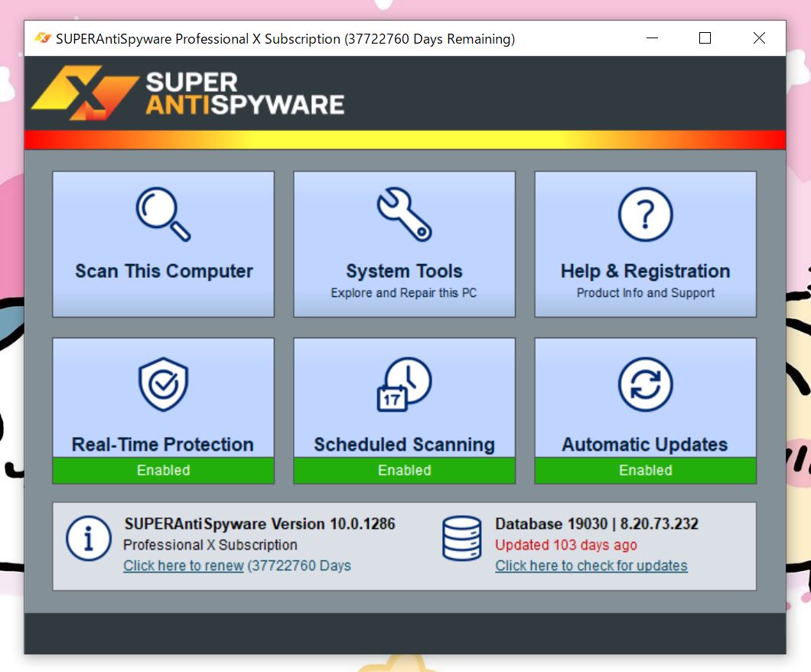The height and width of the screenshot is (672, 811).
Task: Toggle Real-Time Protection Enabled status bar
Action: click(163, 470)
